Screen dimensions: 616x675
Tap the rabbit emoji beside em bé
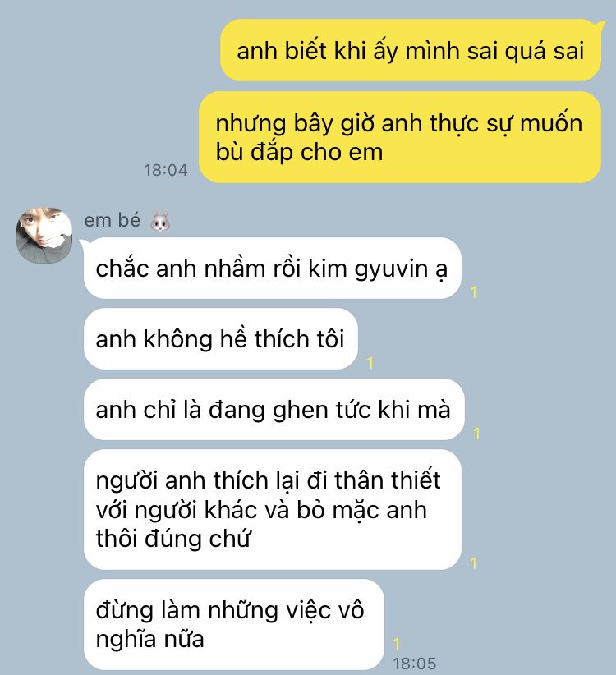point(160,221)
